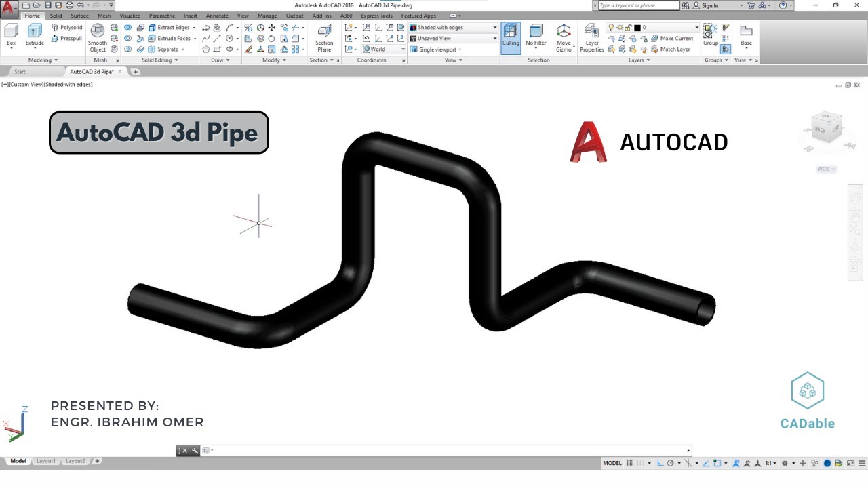Toggle Polar tracking in status bar
The image size is (868, 488).
670,463
